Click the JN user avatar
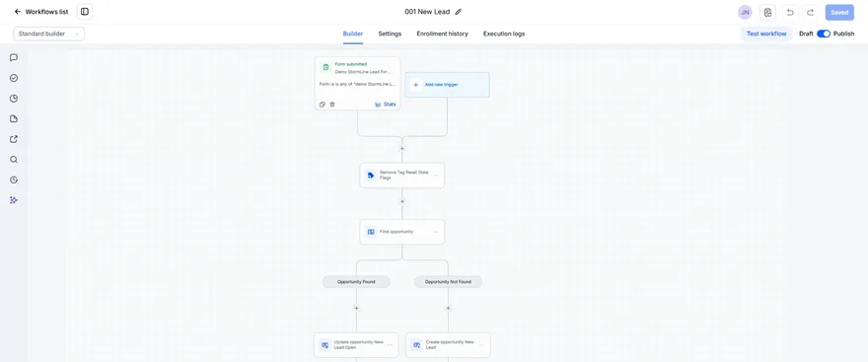The height and width of the screenshot is (362, 868). [x=745, y=12]
